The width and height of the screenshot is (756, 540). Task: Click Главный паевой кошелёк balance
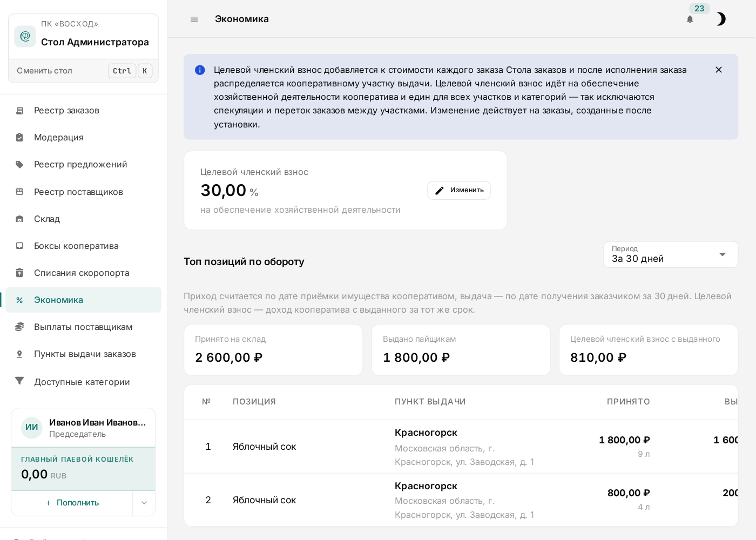pos(84,469)
